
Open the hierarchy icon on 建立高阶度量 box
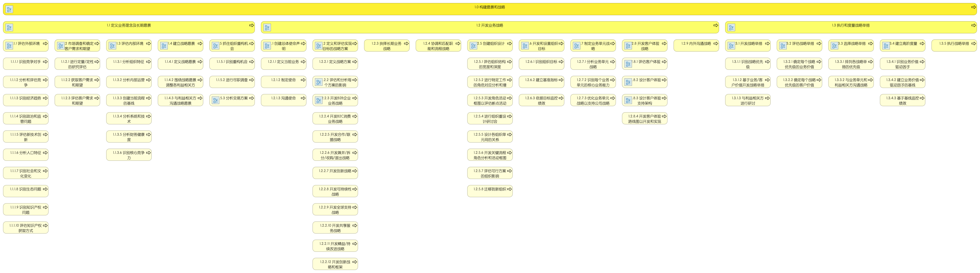[886, 46]
